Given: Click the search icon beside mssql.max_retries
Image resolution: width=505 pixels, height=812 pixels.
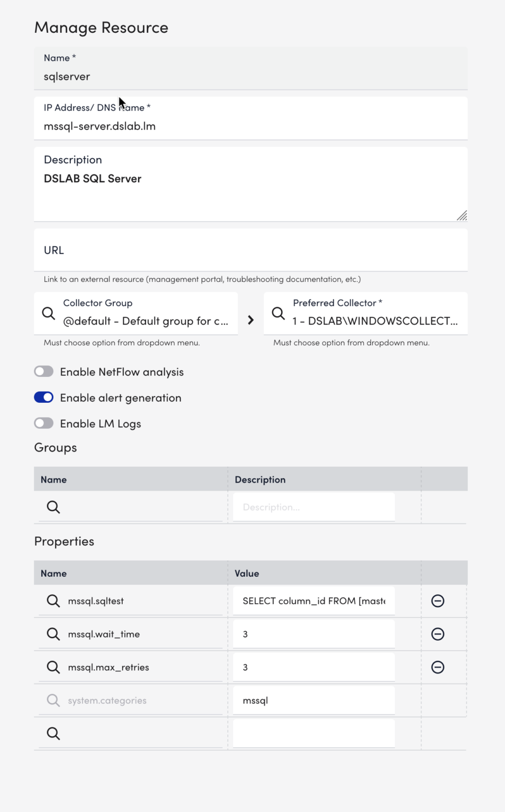Looking at the screenshot, I should coord(53,667).
